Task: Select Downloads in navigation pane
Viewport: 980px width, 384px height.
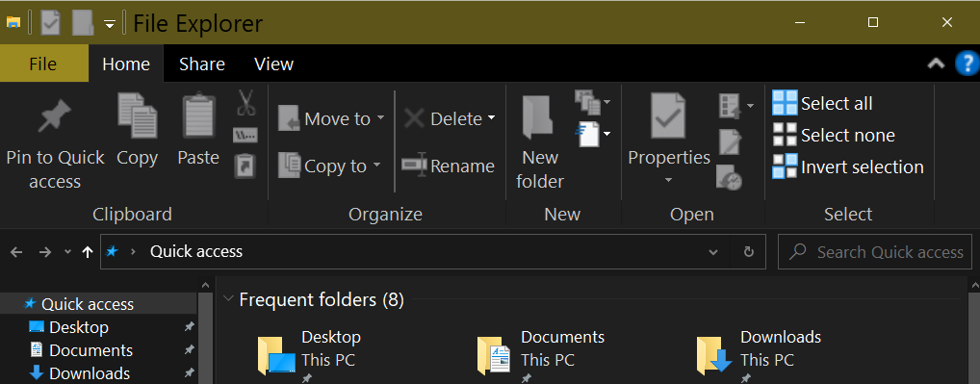Action: tap(99, 373)
